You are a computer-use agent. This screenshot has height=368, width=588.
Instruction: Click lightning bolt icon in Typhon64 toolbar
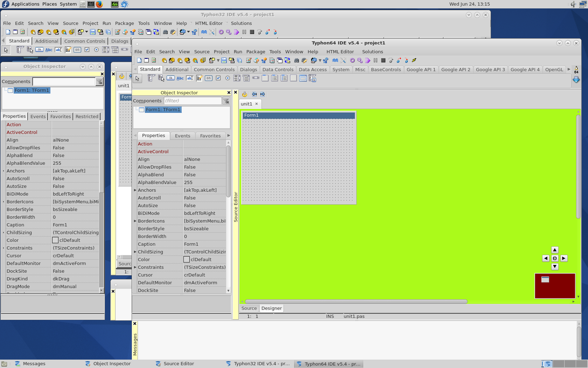(414, 60)
